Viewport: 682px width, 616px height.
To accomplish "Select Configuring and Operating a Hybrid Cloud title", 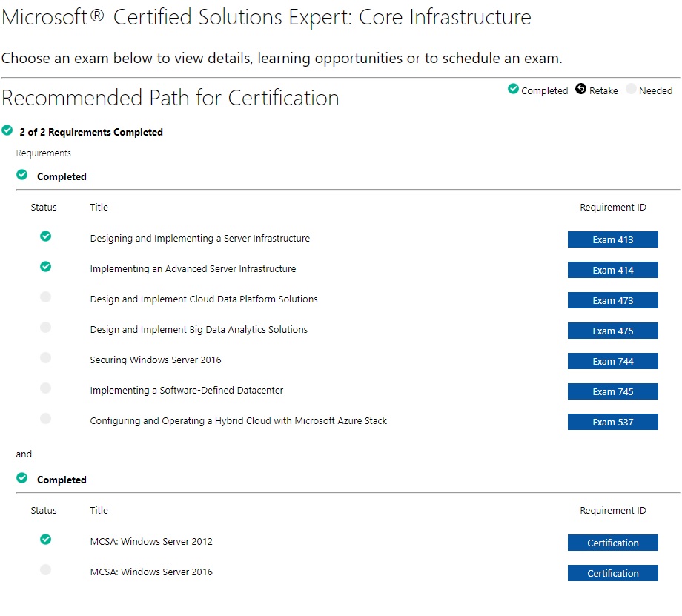I will pyautogui.click(x=239, y=420).
